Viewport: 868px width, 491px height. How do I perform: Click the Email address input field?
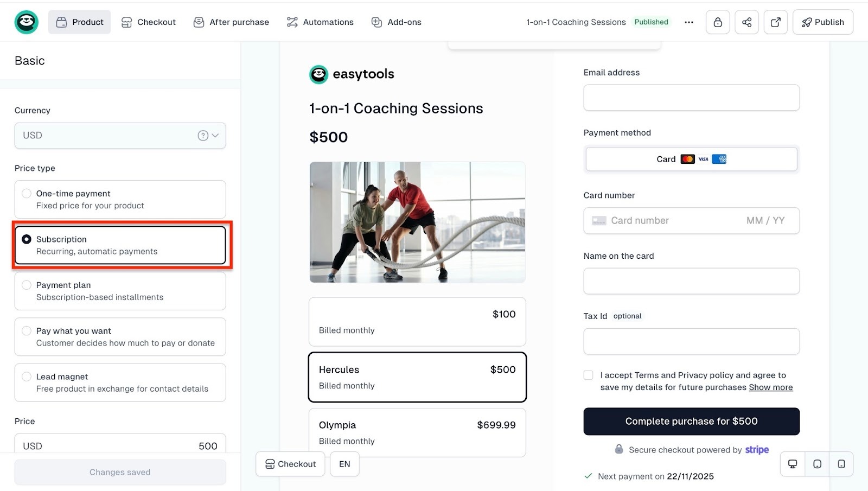pos(691,98)
